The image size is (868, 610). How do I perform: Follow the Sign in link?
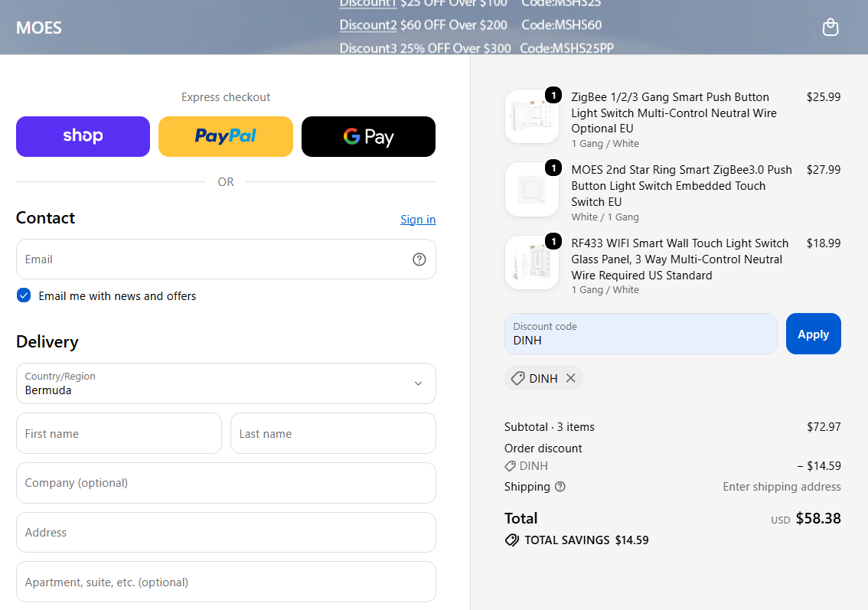tap(418, 220)
